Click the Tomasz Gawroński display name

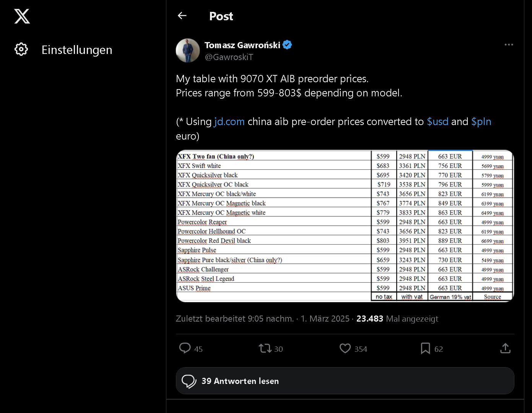click(x=242, y=45)
